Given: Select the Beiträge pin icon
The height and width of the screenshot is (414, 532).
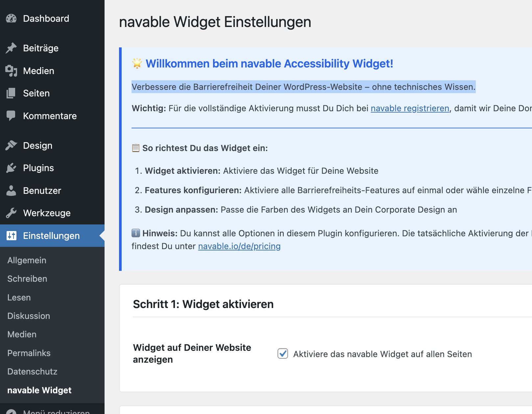Looking at the screenshot, I should (11, 48).
